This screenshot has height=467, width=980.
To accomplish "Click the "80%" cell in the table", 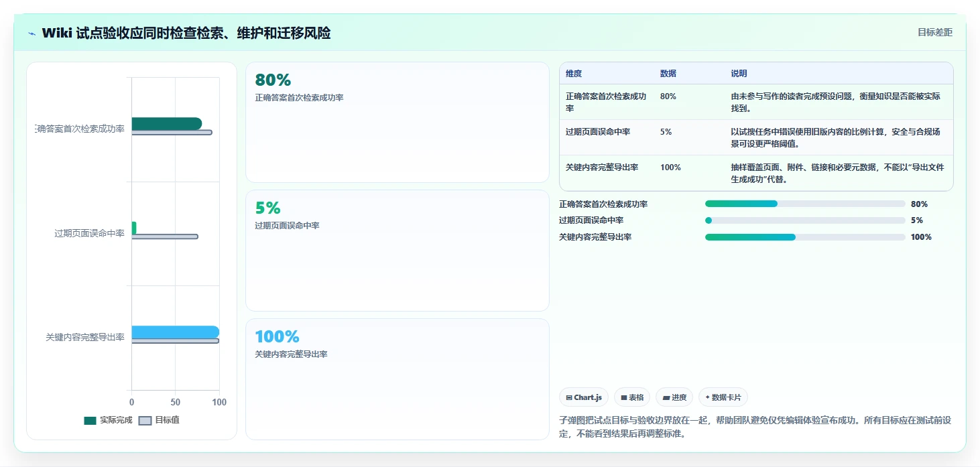I will [668, 96].
